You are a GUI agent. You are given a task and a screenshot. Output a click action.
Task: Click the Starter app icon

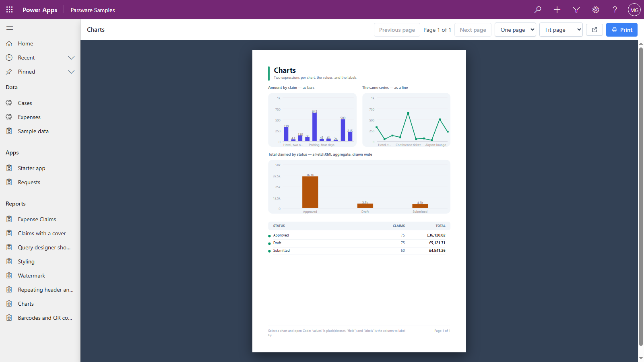click(x=9, y=168)
